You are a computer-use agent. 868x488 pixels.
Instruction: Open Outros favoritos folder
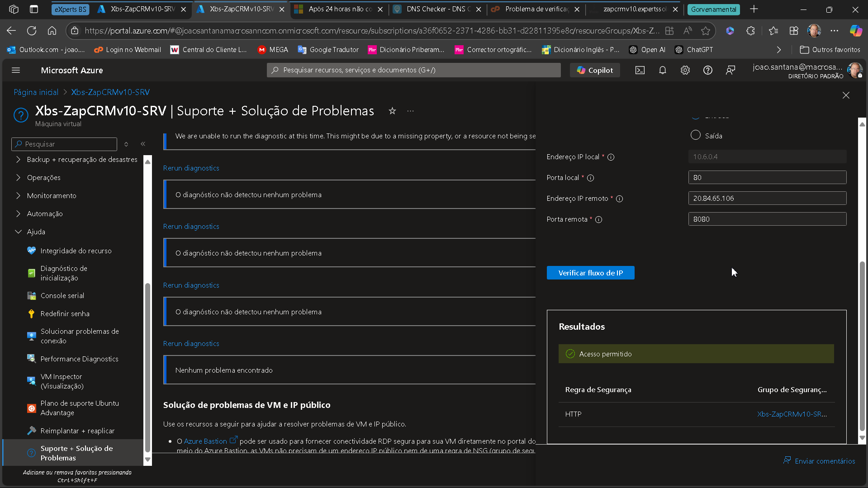pos(830,50)
